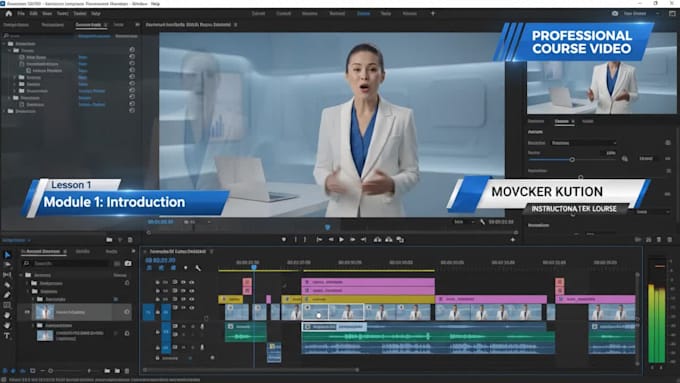Play the program monitor video
The width and height of the screenshot is (680, 383).
341,239
